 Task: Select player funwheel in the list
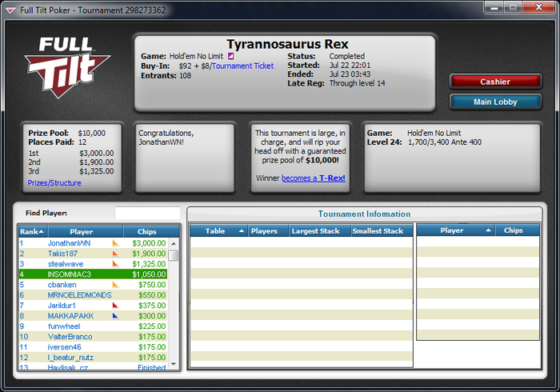click(93, 326)
